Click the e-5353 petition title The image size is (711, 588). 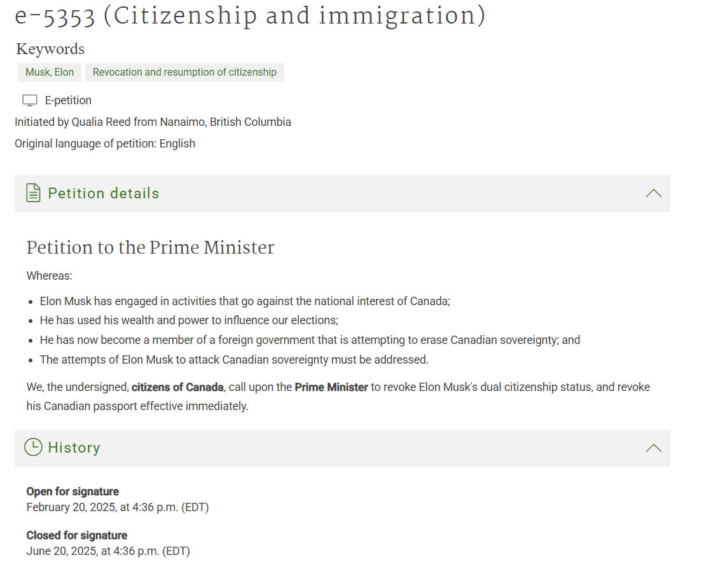(249, 16)
